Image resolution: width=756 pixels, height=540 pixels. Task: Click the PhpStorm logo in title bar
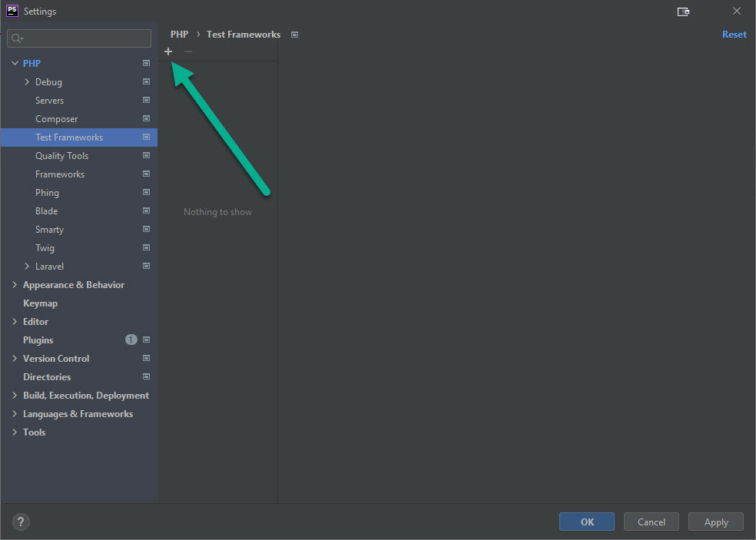[12, 11]
